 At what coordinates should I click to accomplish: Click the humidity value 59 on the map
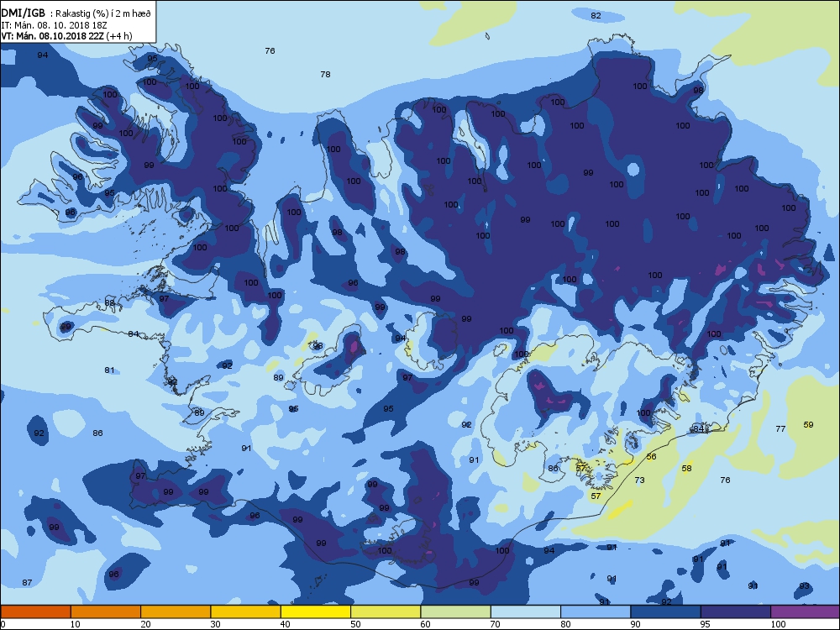(x=808, y=425)
